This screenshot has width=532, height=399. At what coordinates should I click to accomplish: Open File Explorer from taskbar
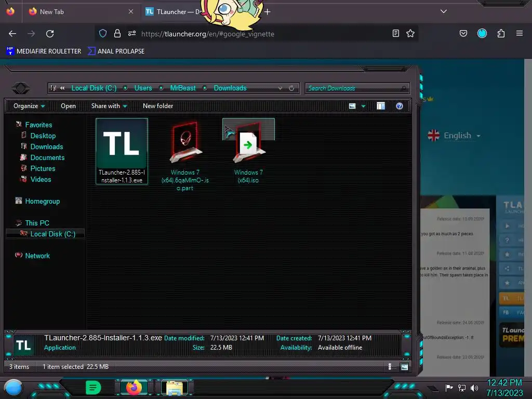175,388
